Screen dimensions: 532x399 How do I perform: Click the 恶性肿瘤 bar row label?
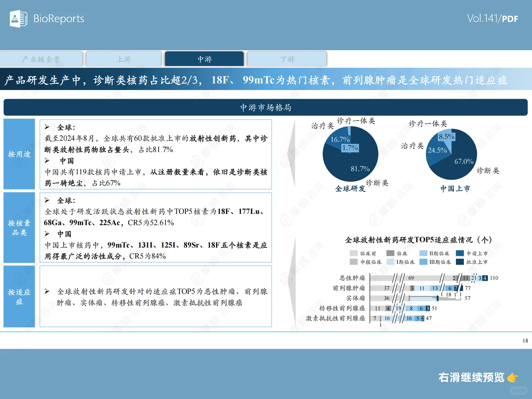(352, 278)
